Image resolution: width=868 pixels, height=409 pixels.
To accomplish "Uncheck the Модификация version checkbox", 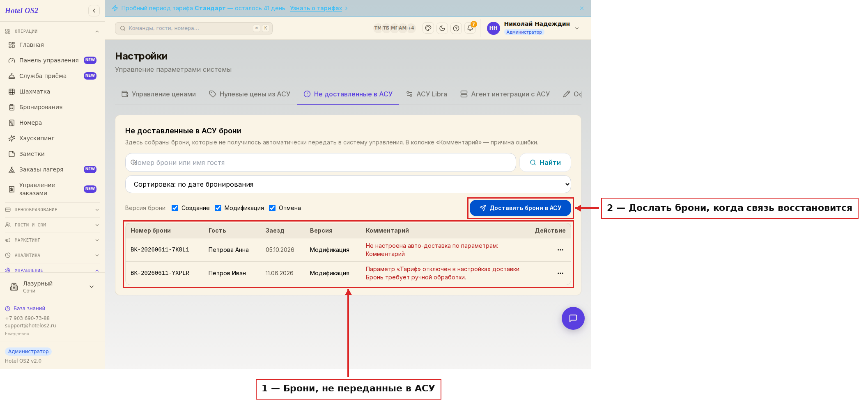I will (x=218, y=208).
